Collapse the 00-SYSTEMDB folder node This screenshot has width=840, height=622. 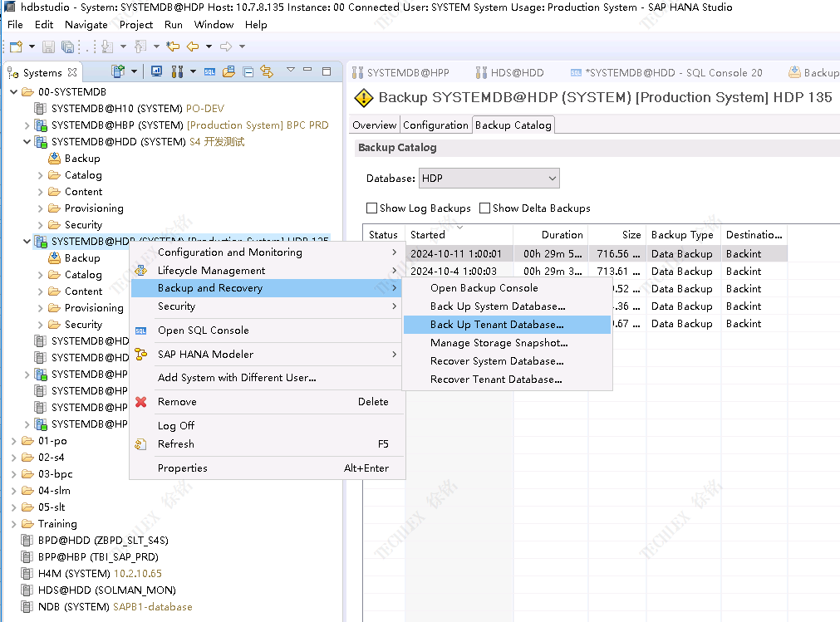(x=14, y=92)
